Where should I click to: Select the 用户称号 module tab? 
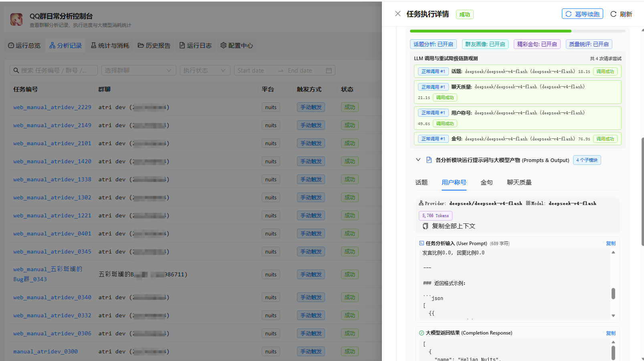[x=454, y=182]
